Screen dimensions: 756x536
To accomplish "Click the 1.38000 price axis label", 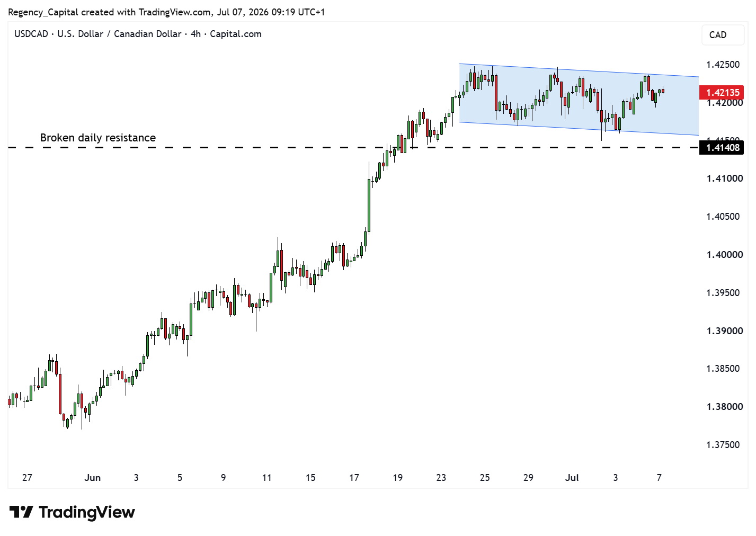I will coord(725,407).
